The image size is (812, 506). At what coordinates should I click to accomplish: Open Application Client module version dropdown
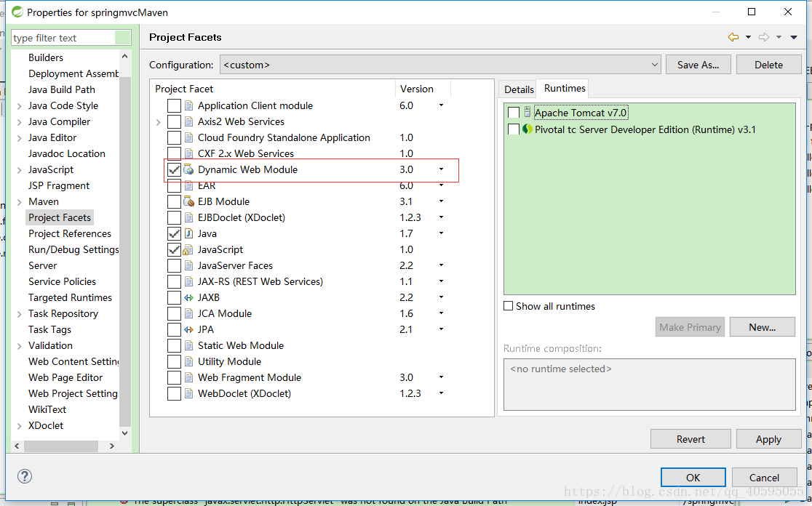click(441, 105)
